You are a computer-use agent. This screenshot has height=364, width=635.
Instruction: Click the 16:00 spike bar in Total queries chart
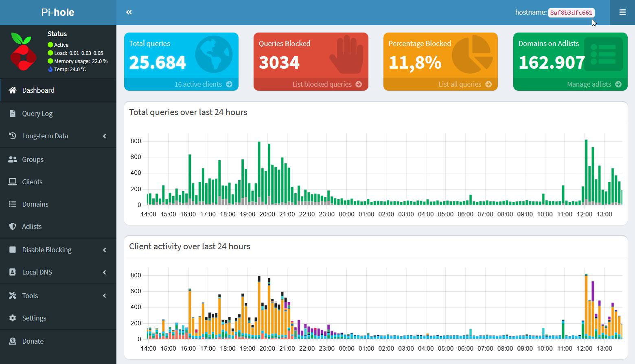190,179
